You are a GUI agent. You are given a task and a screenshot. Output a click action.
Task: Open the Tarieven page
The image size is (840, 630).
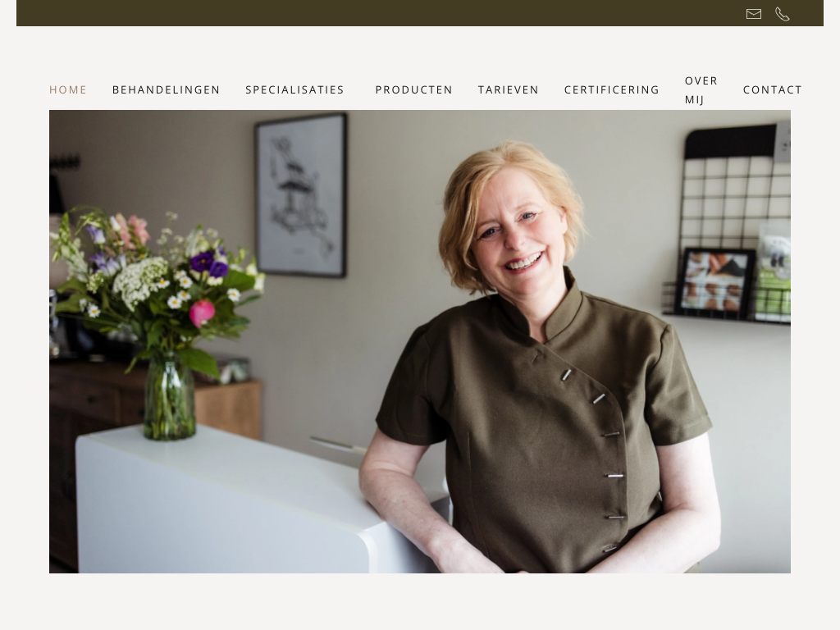pos(509,89)
